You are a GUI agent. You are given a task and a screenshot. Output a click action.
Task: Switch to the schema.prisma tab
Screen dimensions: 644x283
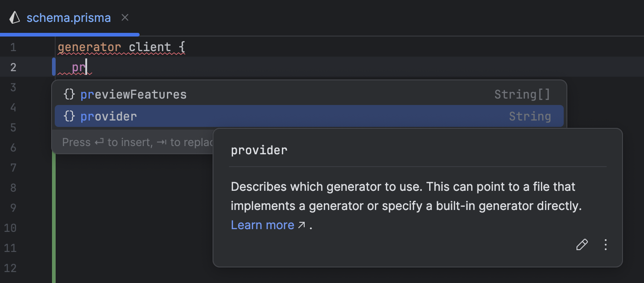(x=68, y=17)
